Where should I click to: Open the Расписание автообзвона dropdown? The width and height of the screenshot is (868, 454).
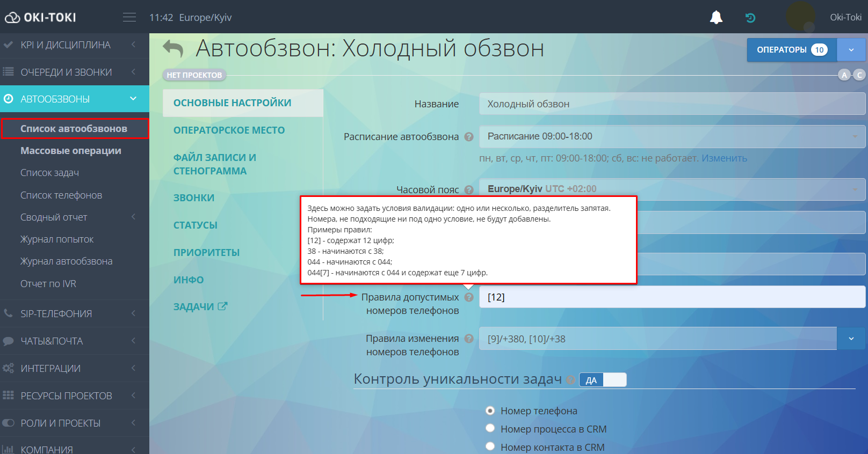coord(672,136)
